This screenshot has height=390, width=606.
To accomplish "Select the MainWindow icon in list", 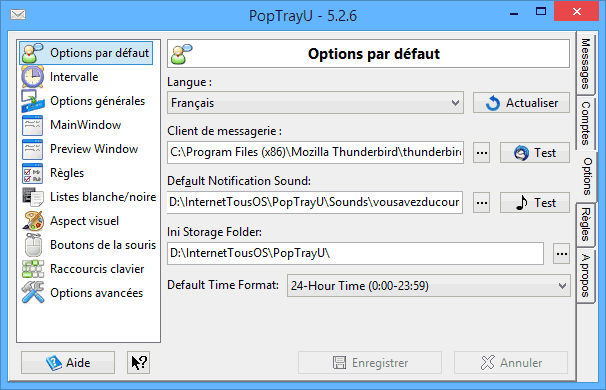I will point(32,125).
